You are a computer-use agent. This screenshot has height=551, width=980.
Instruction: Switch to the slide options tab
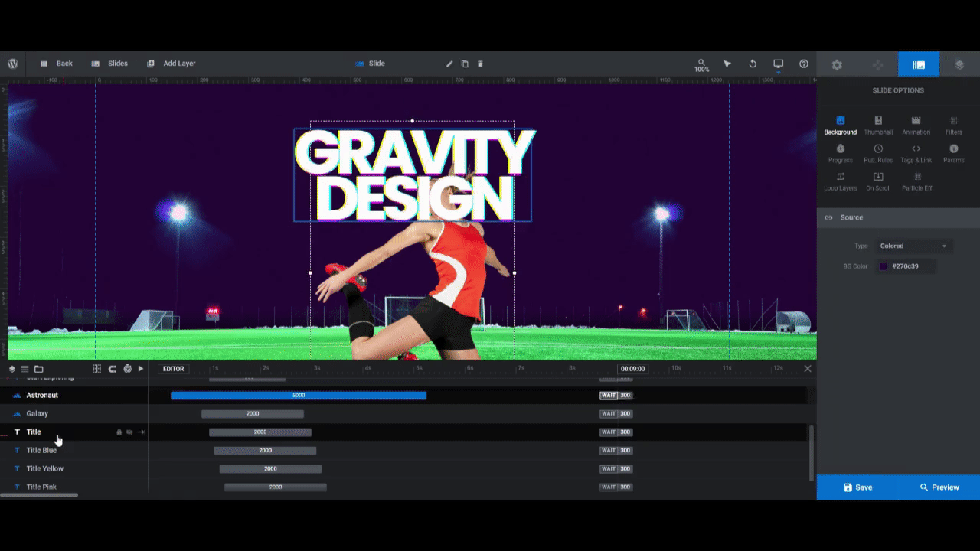click(x=919, y=65)
